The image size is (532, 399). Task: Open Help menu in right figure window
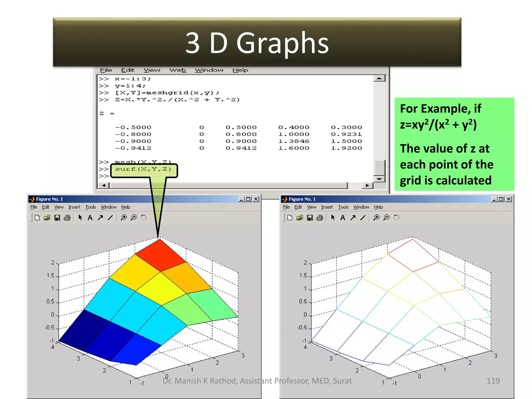pos(378,207)
